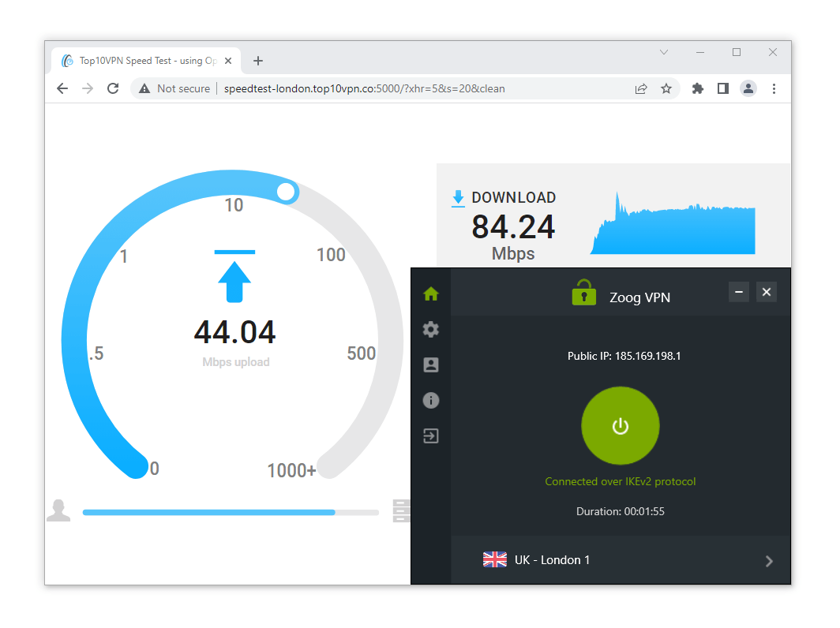
Task: Open the Zoog VPN home screen
Action: [x=430, y=293]
